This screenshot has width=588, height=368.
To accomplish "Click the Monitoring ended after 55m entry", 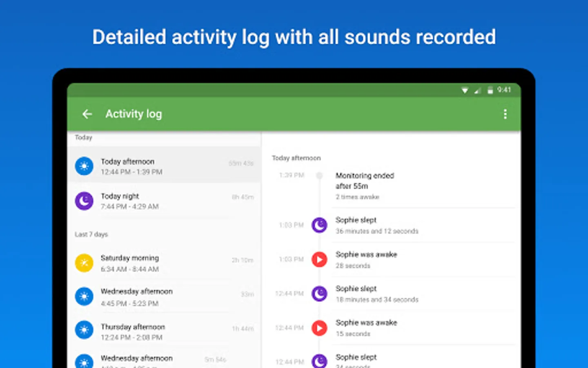I will [x=392, y=186].
